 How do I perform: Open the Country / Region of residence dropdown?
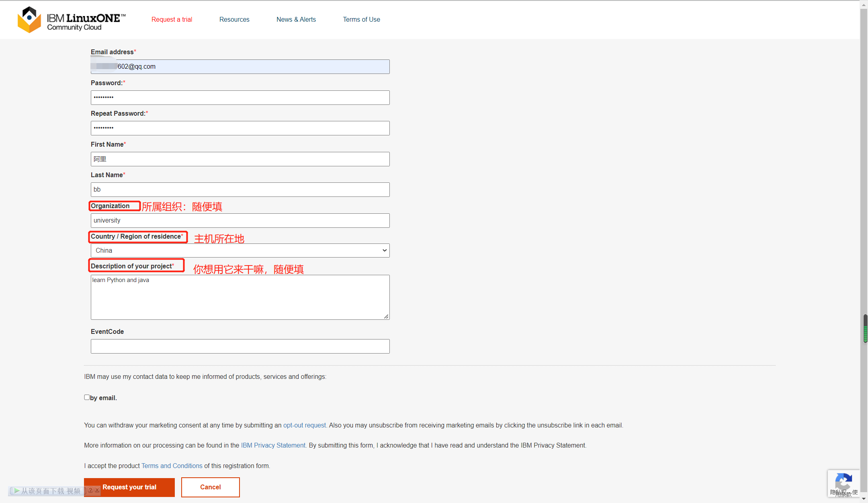click(x=240, y=250)
